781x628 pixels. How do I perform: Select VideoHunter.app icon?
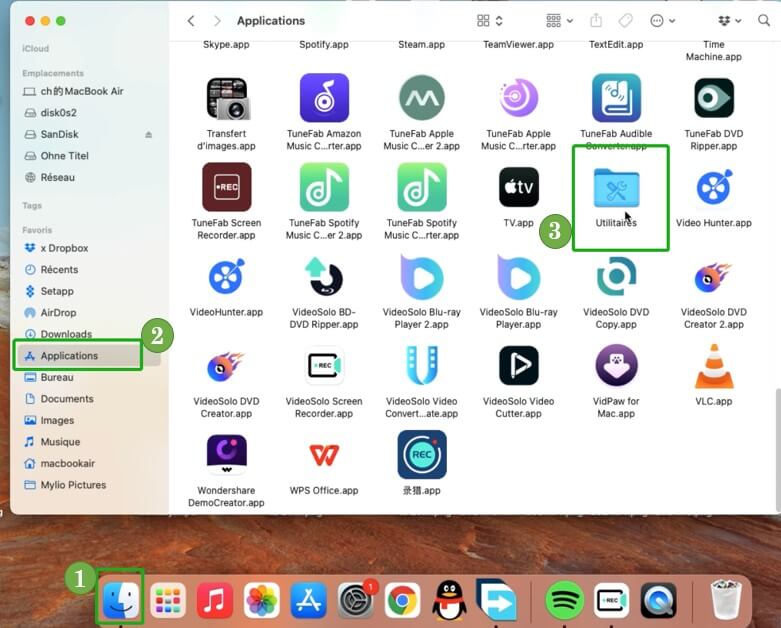pyautogui.click(x=226, y=276)
